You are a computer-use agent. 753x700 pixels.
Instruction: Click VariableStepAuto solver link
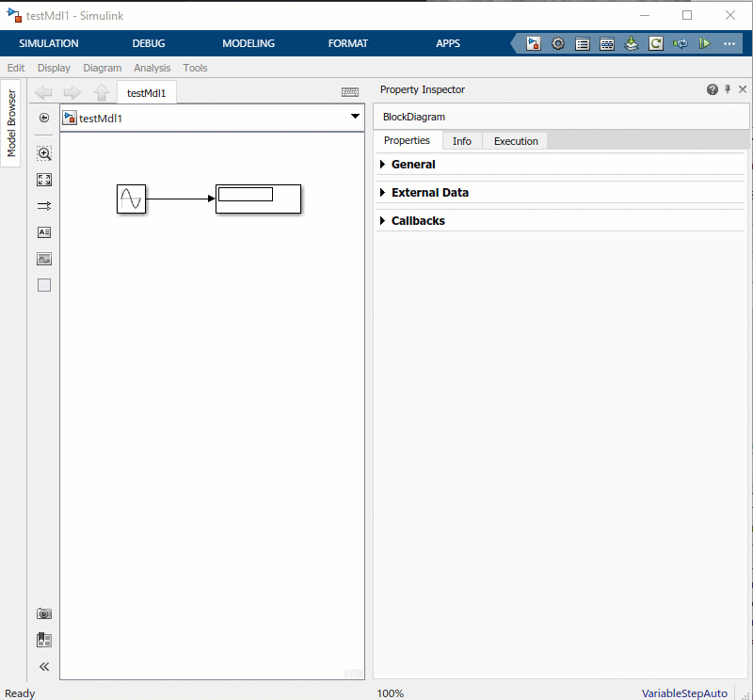[684, 693]
